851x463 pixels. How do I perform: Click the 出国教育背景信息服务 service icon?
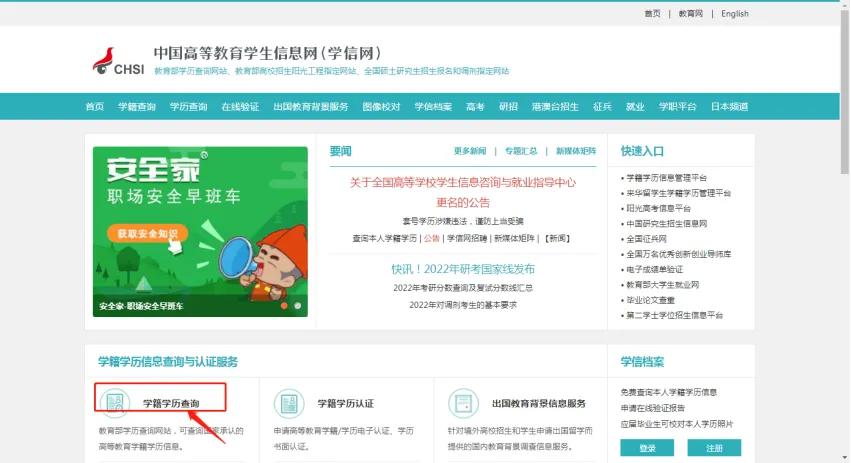click(463, 403)
